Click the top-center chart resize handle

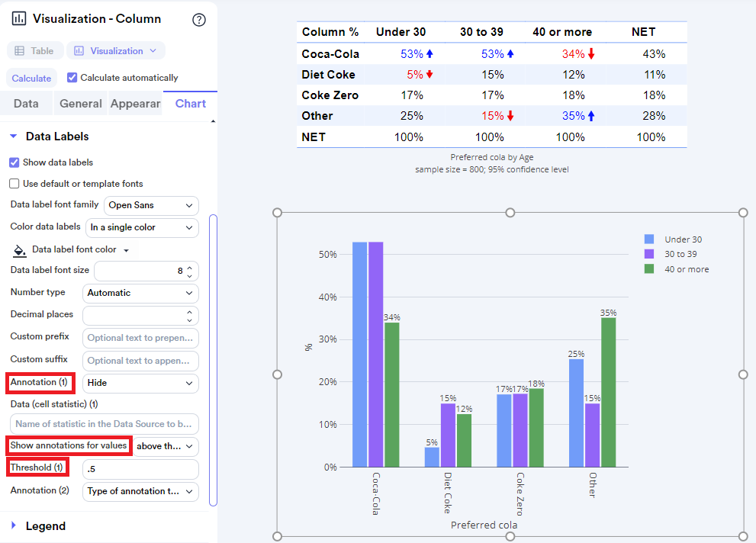pyautogui.click(x=510, y=213)
